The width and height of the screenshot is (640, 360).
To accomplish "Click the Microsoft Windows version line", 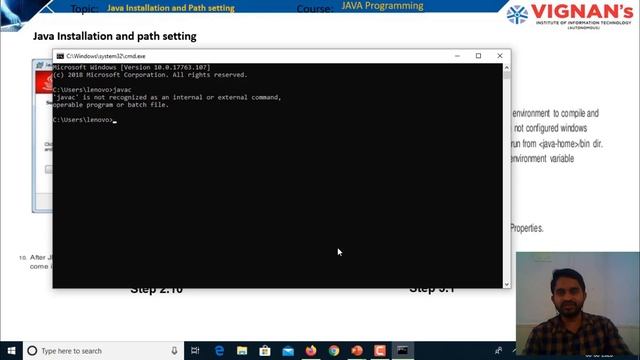I will 131,67.
